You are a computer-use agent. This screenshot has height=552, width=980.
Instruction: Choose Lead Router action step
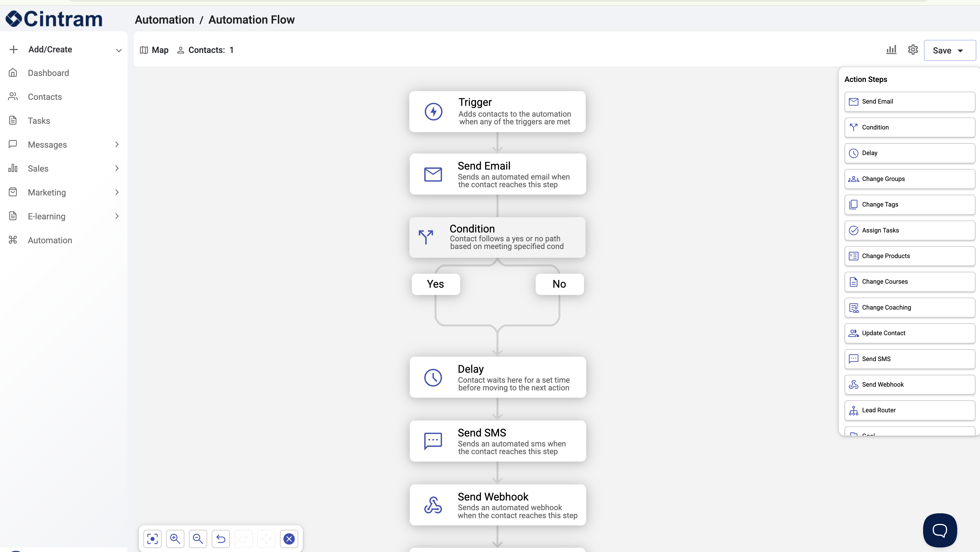pyautogui.click(x=909, y=410)
